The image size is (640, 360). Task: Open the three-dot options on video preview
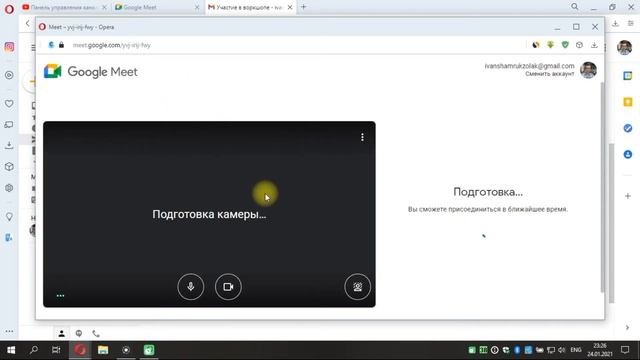click(x=362, y=137)
